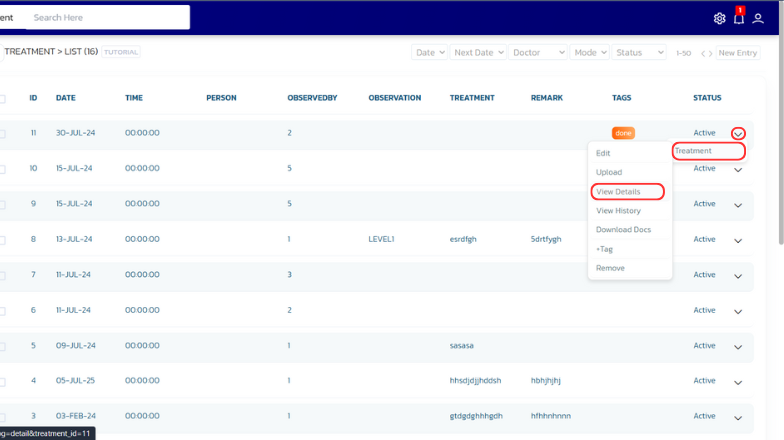Go to next page using right arrow

click(x=710, y=53)
